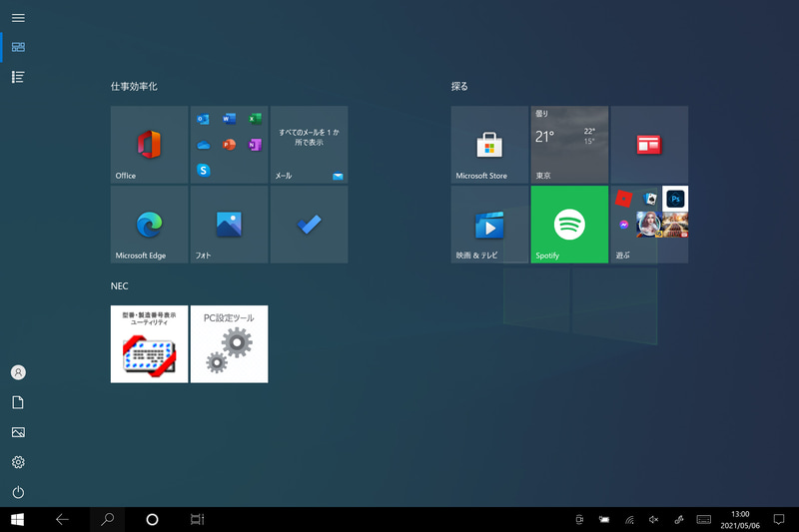Open the PC設定ツール tile
This screenshot has width=799, height=532.
point(229,344)
